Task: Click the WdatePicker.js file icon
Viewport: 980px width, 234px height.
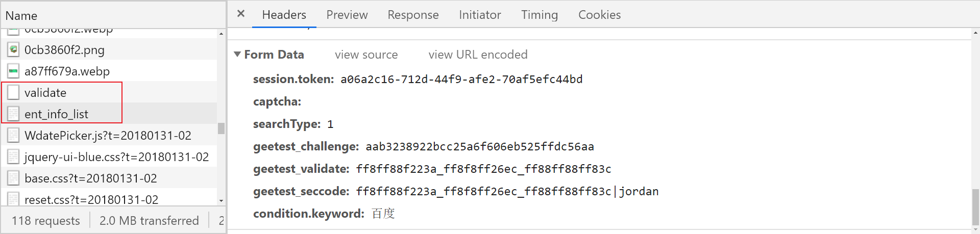Action: click(x=13, y=135)
